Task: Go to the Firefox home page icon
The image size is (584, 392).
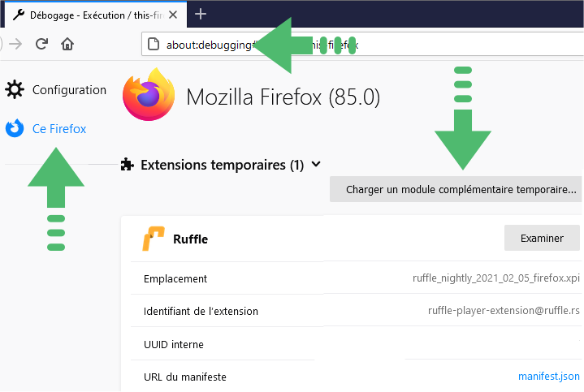Action: click(67, 44)
